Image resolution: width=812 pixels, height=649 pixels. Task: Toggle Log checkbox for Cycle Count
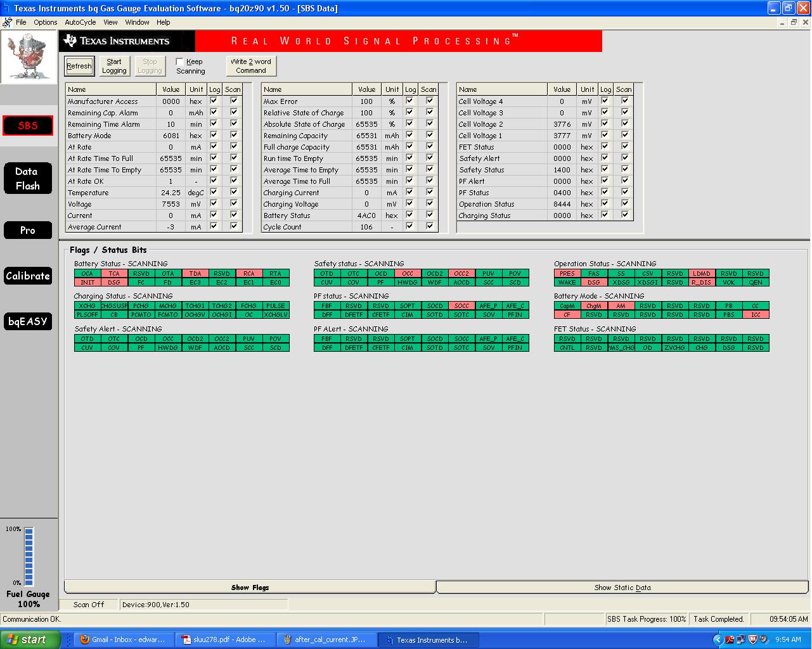click(409, 226)
